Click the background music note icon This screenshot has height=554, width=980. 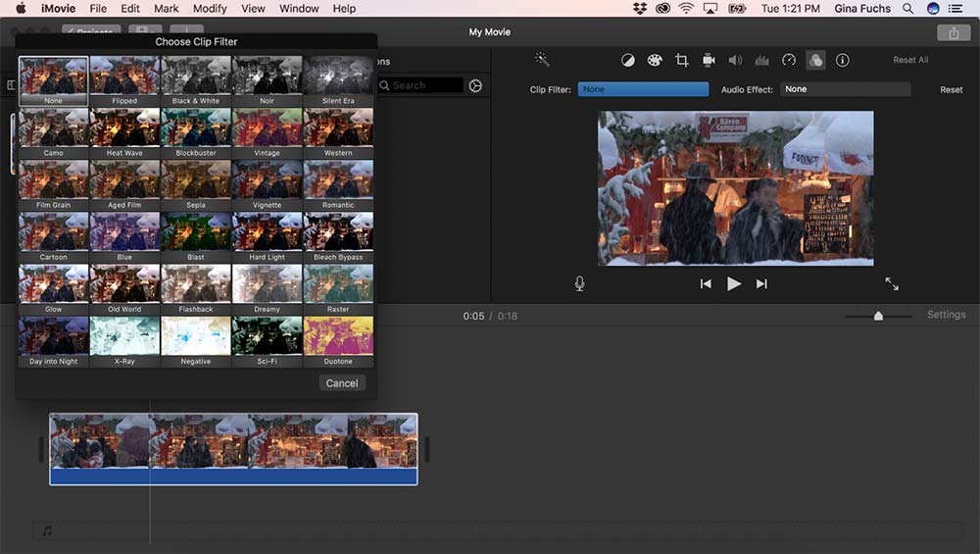(47, 531)
